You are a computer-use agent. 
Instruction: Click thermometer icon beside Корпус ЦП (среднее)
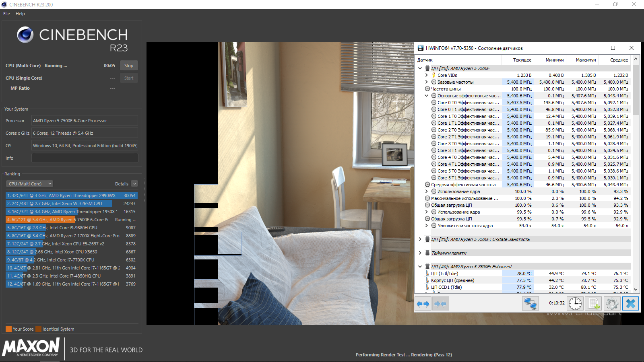click(427, 280)
